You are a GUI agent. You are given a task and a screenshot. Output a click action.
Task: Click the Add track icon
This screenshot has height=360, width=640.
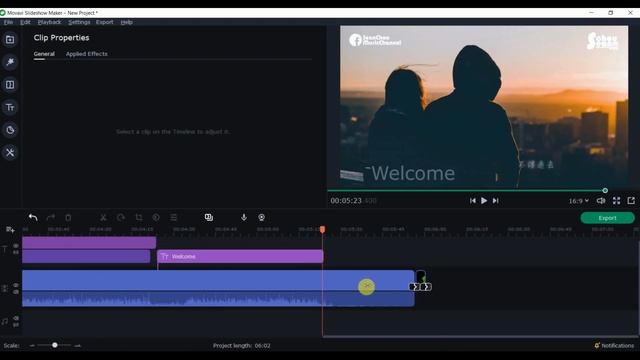point(10,230)
